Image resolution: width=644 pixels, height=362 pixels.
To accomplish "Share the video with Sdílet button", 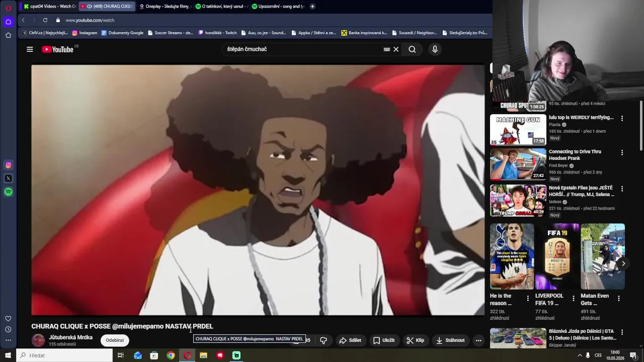I will click(x=350, y=340).
